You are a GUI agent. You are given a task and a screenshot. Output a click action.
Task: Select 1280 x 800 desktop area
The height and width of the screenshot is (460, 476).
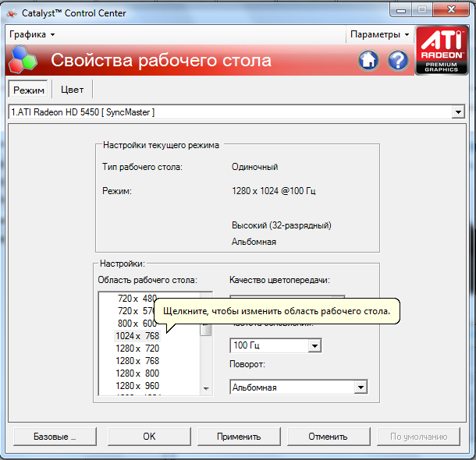point(137,373)
